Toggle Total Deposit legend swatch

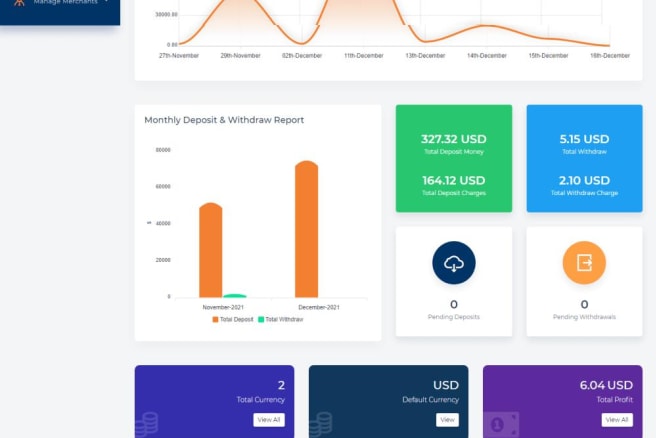[215, 320]
